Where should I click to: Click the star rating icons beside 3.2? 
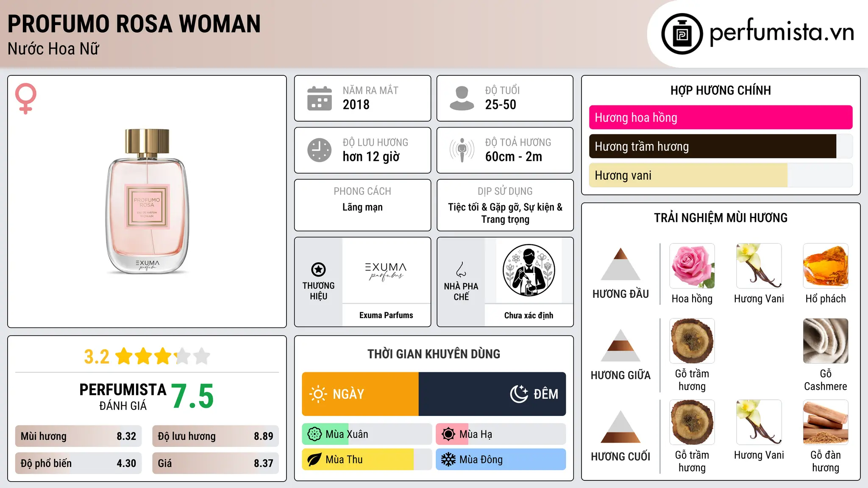tap(163, 356)
